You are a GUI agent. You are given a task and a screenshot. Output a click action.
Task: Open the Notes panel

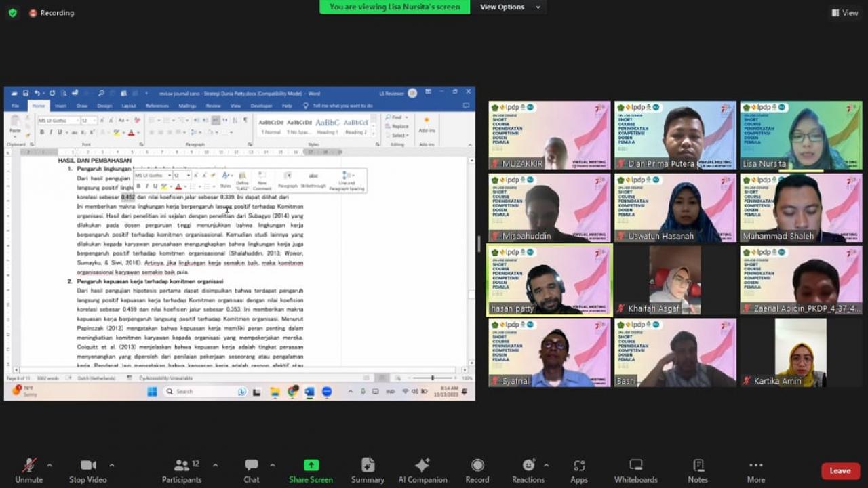698,470
